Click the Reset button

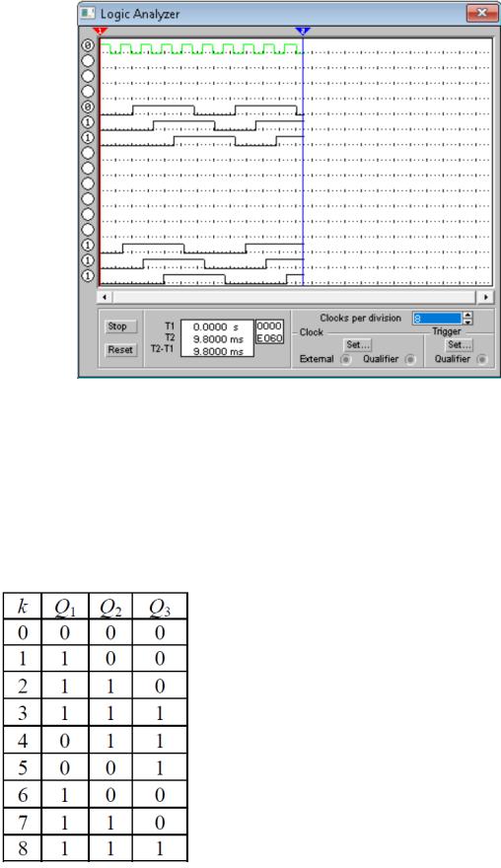[120, 350]
